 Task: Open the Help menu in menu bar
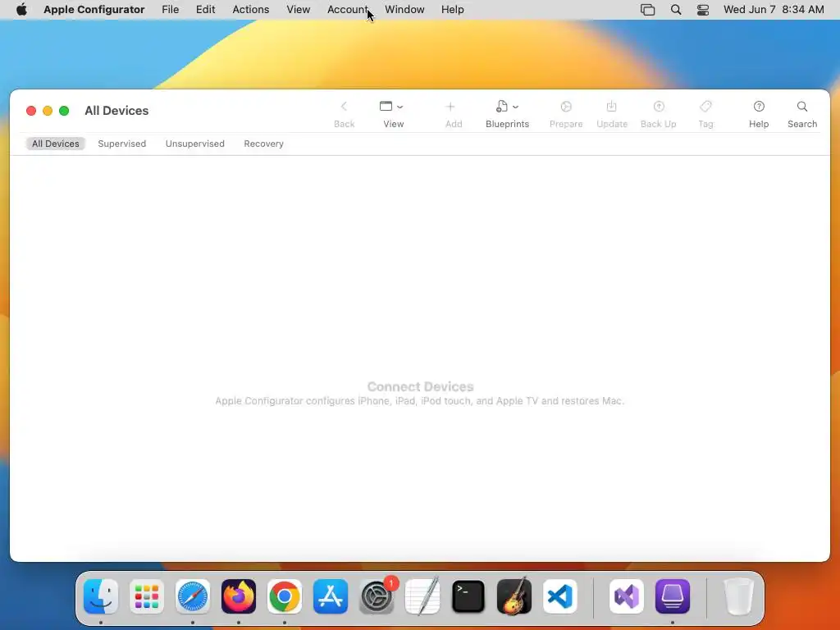click(452, 10)
